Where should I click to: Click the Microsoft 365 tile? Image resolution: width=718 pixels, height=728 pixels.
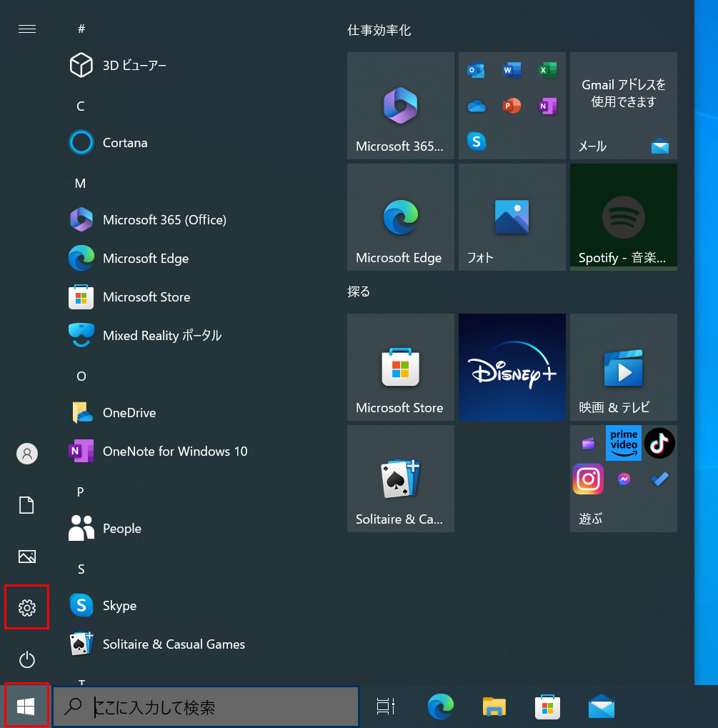coord(400,106)
